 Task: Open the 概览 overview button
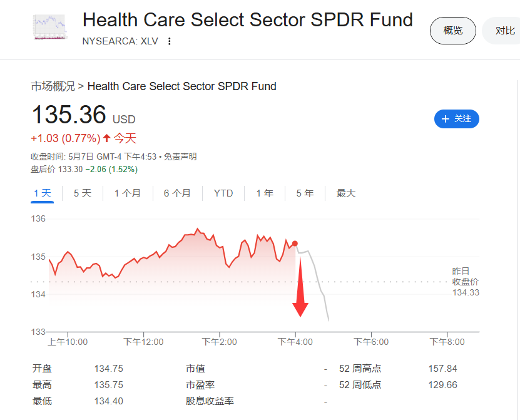(x=452, y=31)
